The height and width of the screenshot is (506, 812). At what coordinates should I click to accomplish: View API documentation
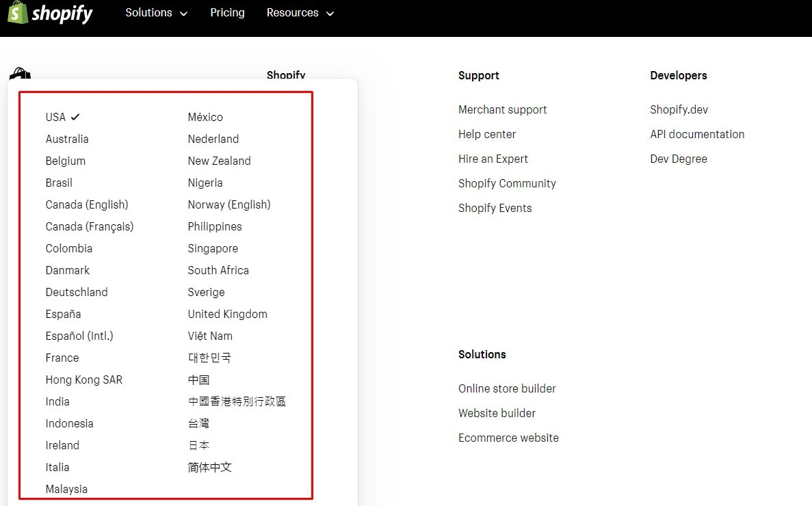(697, 134)
